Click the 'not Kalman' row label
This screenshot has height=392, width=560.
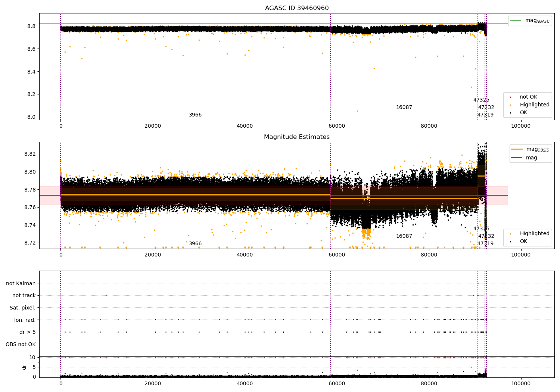[21, 283]
